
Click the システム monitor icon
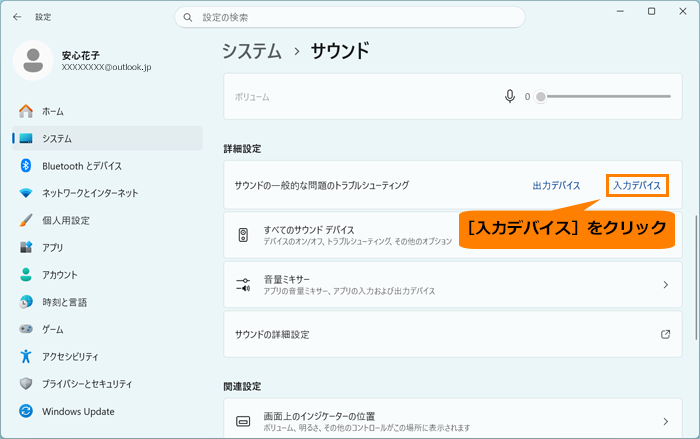coord(26,138)
